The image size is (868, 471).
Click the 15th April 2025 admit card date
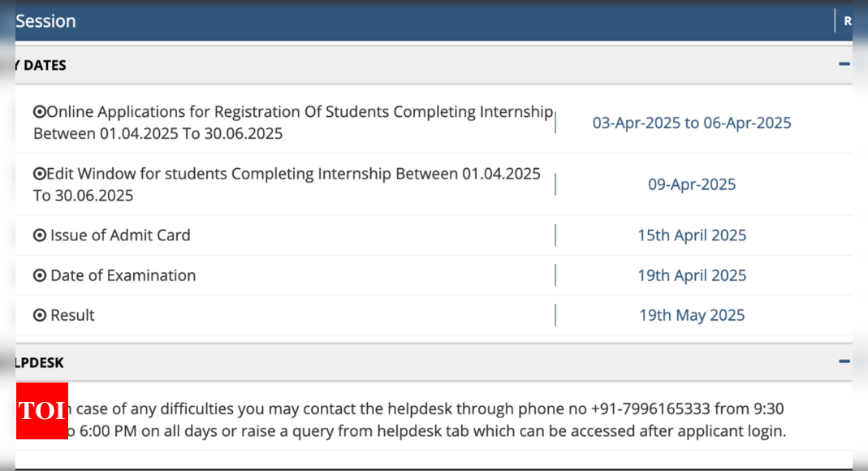click(x=692, y=235)
